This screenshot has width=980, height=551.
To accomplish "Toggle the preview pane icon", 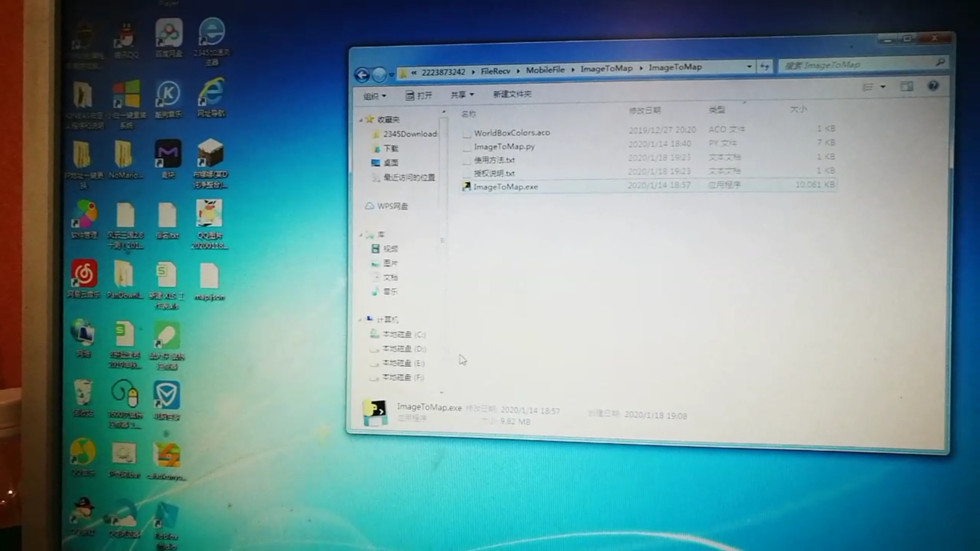I will click(x=906, y=86).
